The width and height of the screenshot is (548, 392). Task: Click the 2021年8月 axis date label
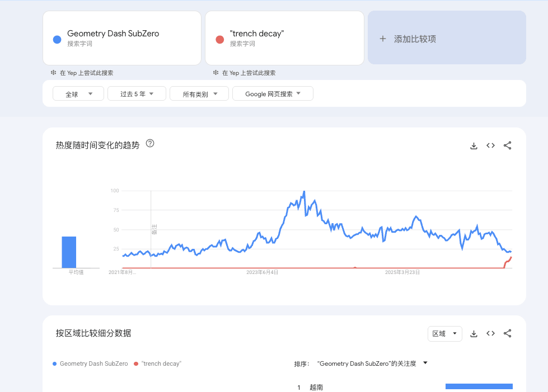[123, 272]
